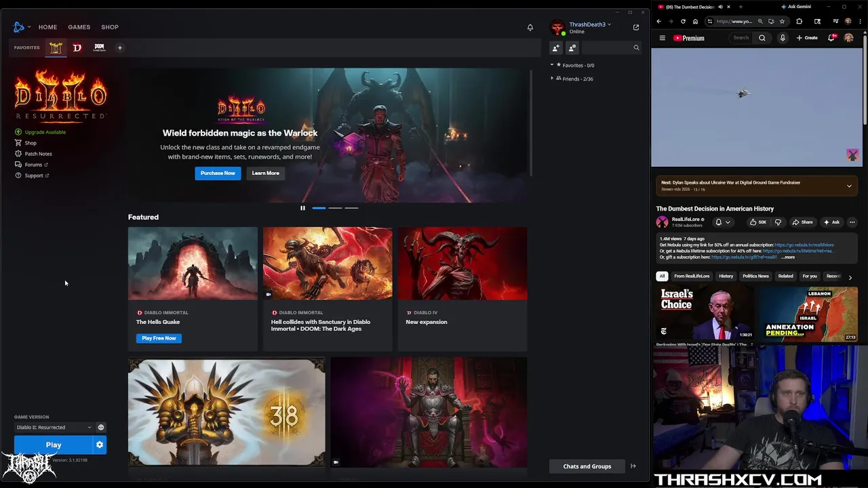Select the DOOM favorite game icon
Image resolution: width=868 pixels, height=488 pixels.
(x=99, y=47)
